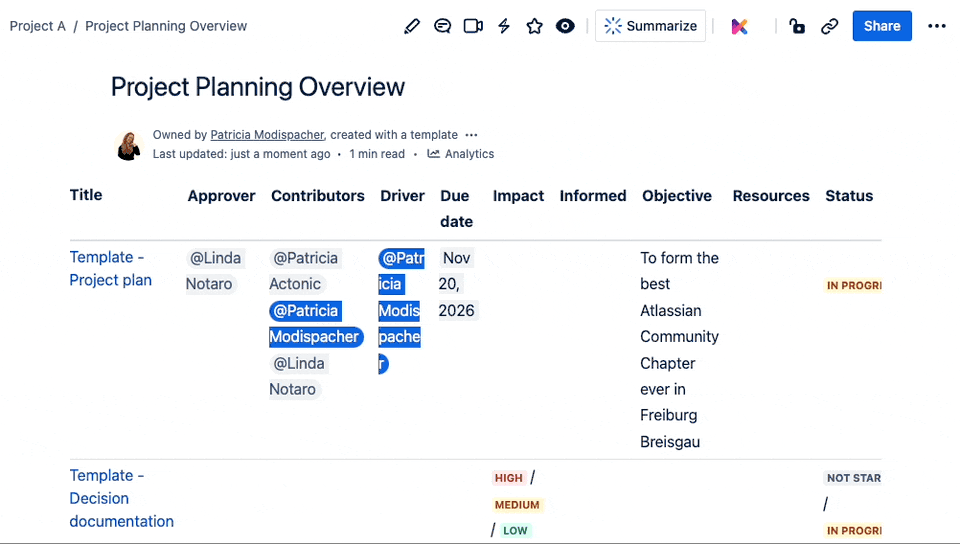Go to Project A breadcrumb
The image size is (960, 544).
[x=37, y=26]
